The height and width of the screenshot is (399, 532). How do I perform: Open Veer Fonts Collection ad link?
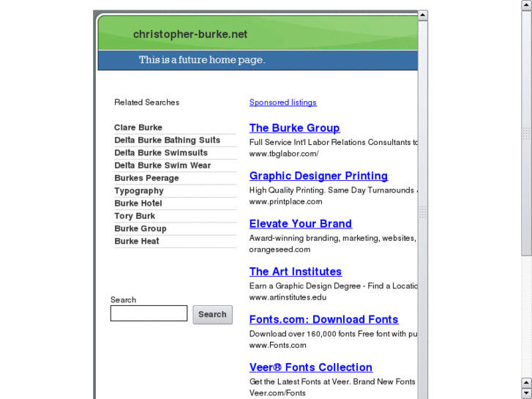311,367
